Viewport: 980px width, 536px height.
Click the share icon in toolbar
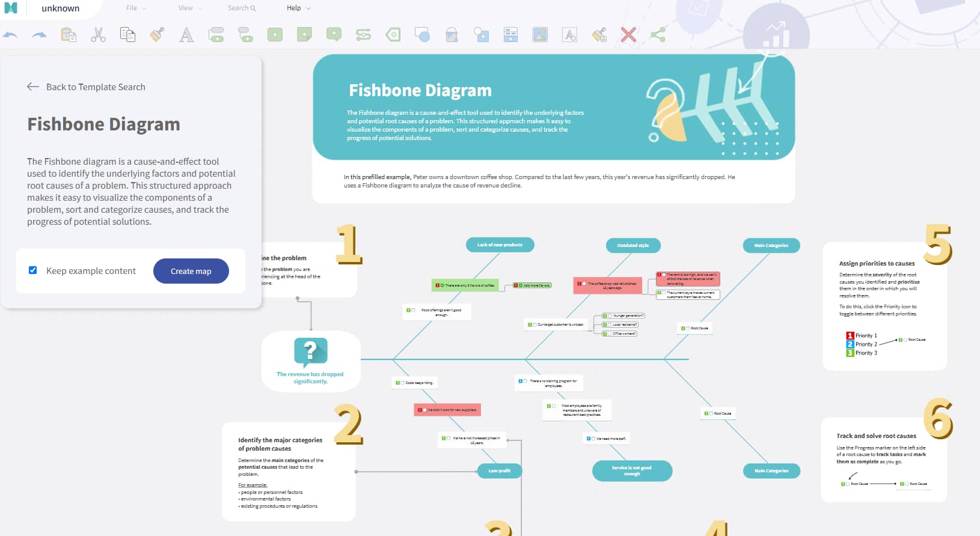pos(658,35)
